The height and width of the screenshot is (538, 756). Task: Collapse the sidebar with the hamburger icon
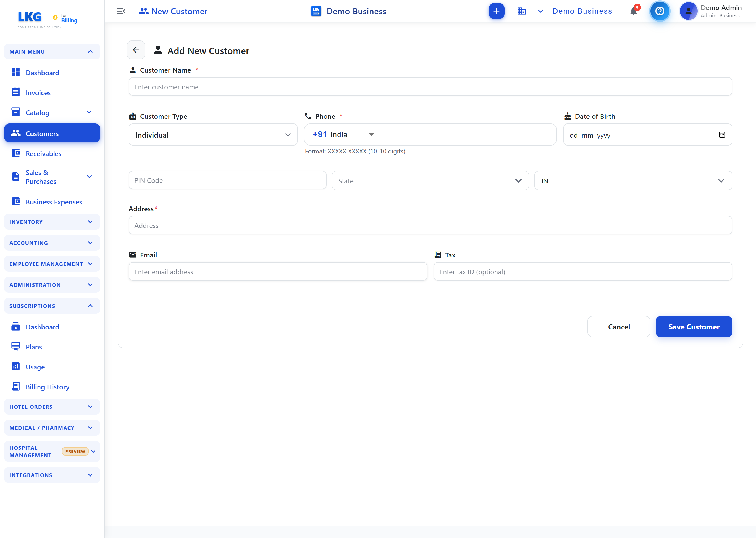coord(121,11)
